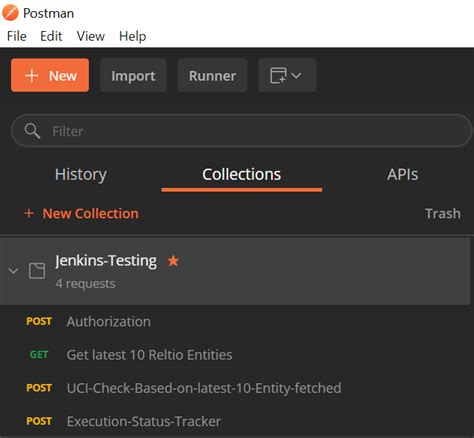Open the Help menu
This screenshot has height=438, width=474.
tap(133, 36)
